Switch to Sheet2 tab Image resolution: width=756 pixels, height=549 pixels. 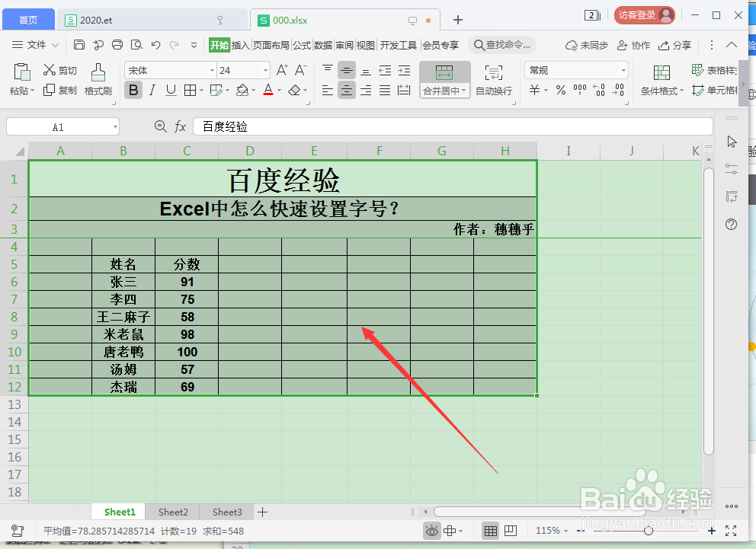click(172, 512)
